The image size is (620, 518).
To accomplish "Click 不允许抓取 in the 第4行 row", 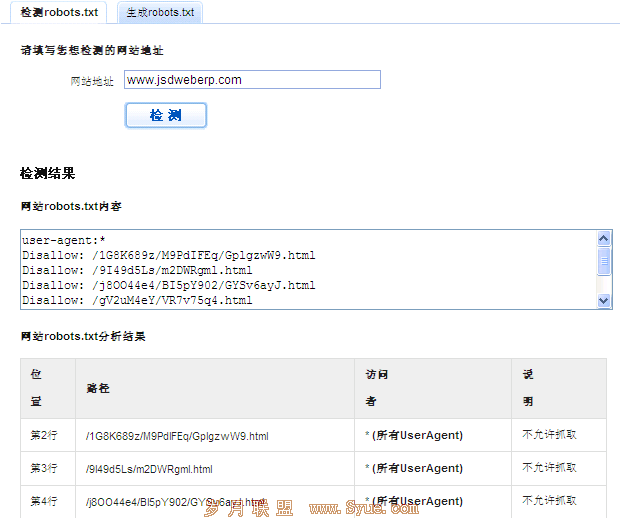I will (x=549, y=500).
